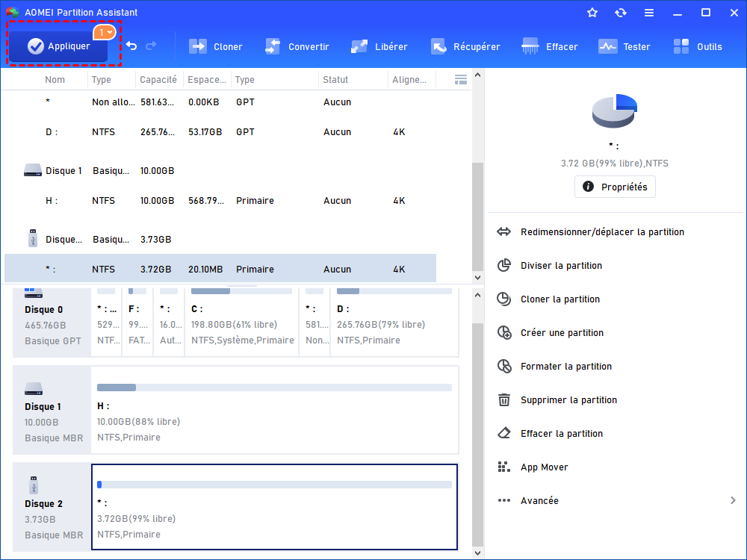The height and width of the screenshot is (560, 747).
Task: Open the pending operations count dropdown
Action: point(105,32)
